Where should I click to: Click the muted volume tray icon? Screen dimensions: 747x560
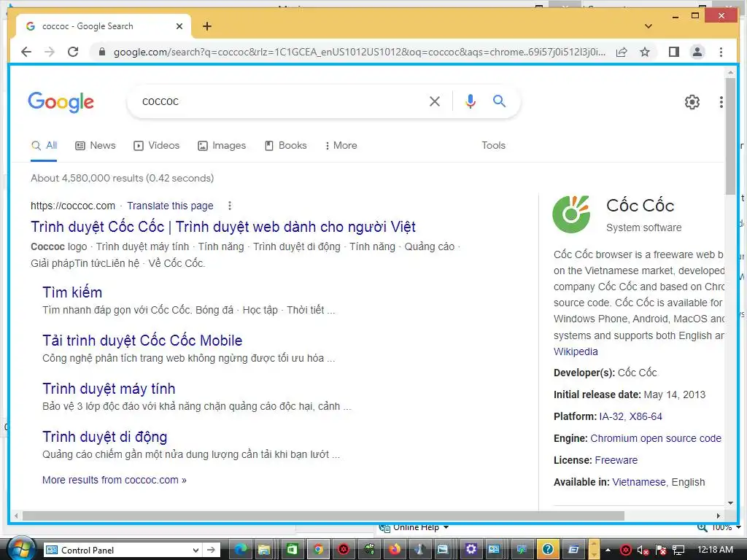click(643, 551)
